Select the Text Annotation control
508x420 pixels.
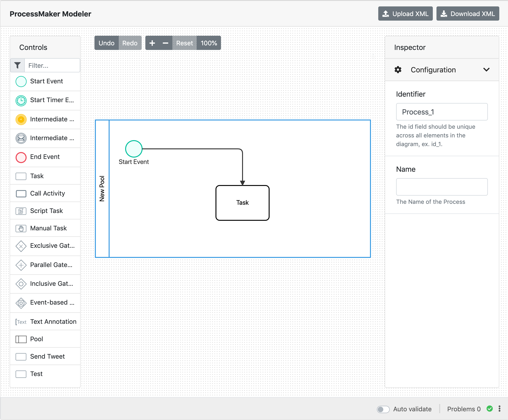coord(45,321)
